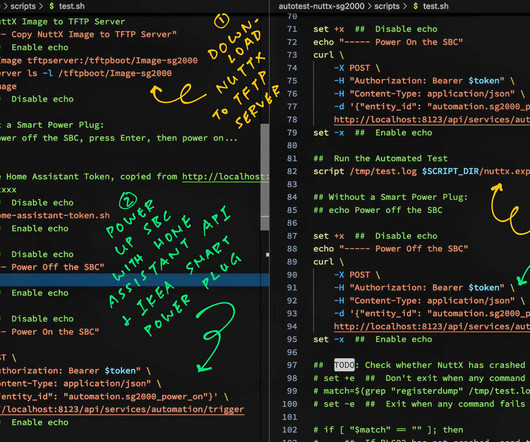Viewport: 530px width, 442px height.
Task: Click line number 82 in the gutter
Action: (x=292, y=171)
